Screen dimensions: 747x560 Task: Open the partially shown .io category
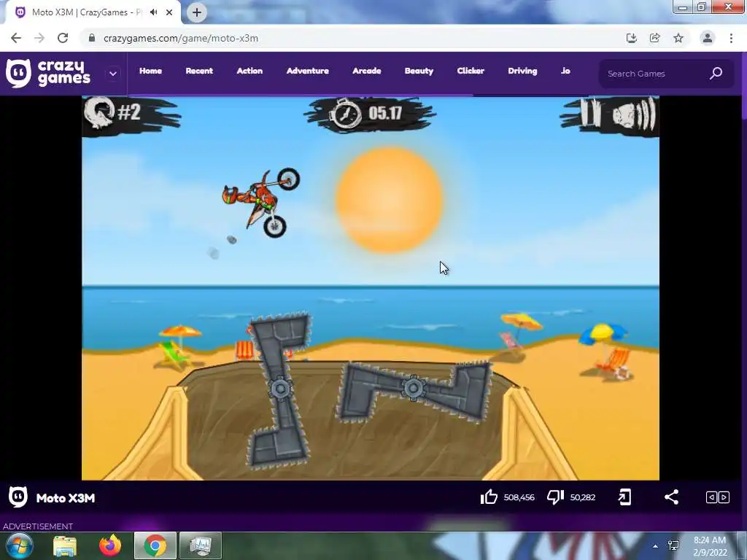[x=565, y=71]
